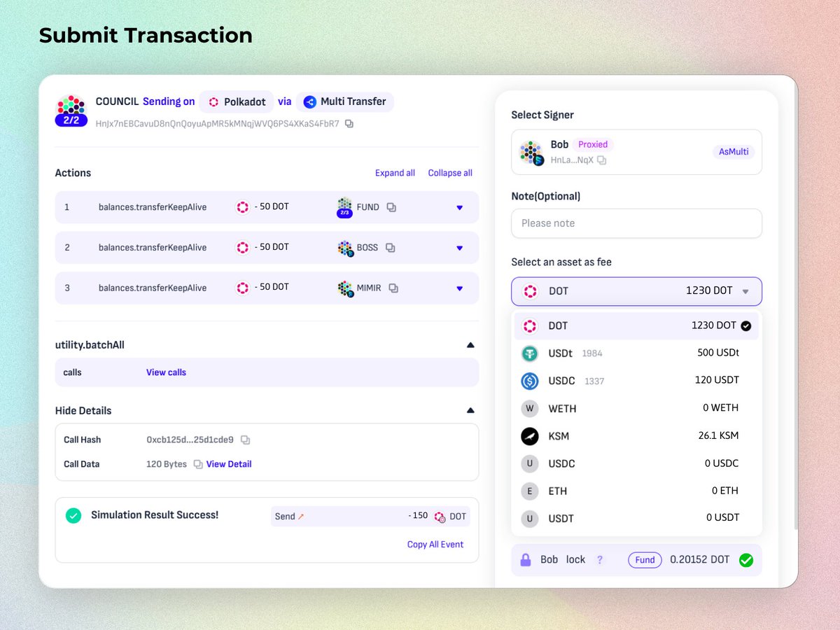The width and height of the screenshot is (840, 630).
Task: Collapse the Hide Details section
Action: pos(470,409)
